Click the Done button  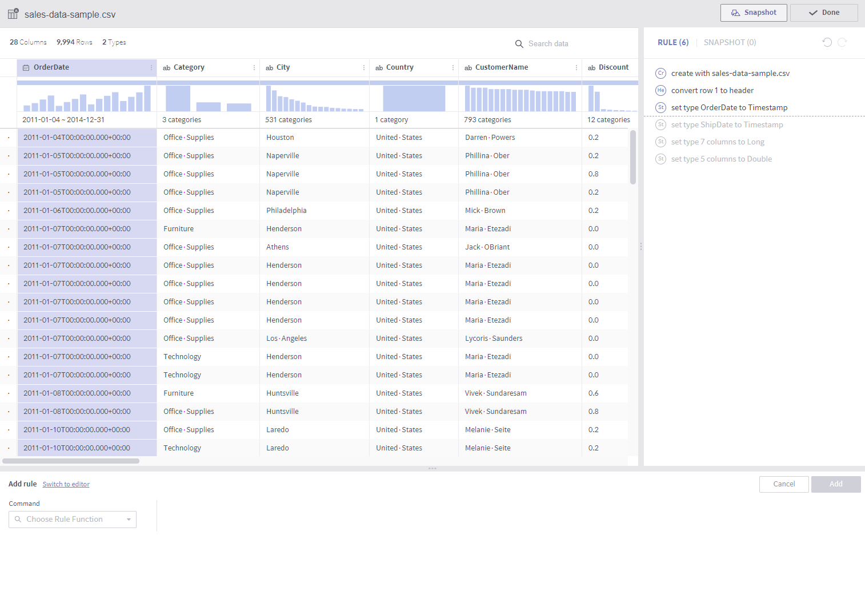(x=824, y=13)
